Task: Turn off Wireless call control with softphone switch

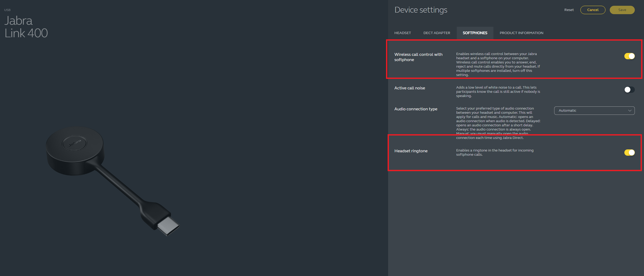Action: point(629,56)
